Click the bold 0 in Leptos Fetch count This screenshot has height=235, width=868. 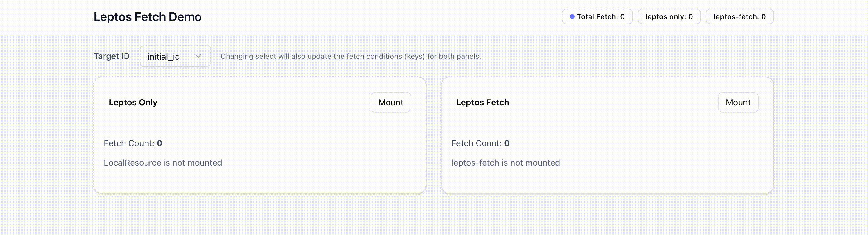507,143
